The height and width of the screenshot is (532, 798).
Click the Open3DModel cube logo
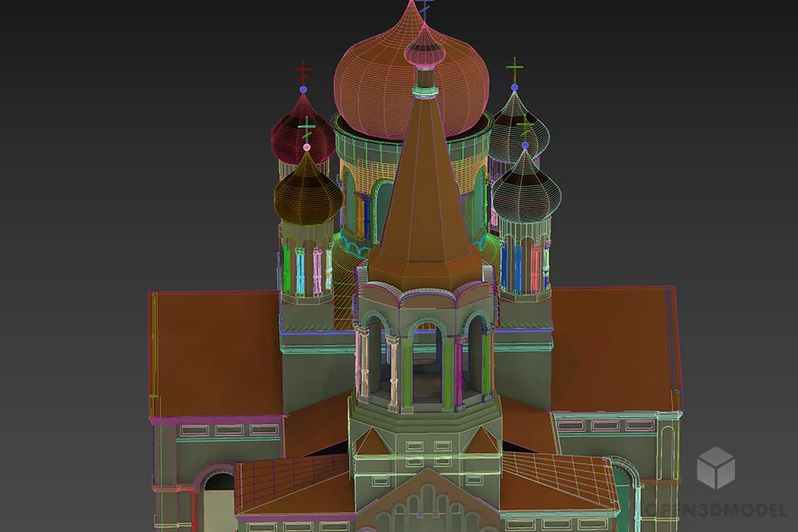(716, 468)
